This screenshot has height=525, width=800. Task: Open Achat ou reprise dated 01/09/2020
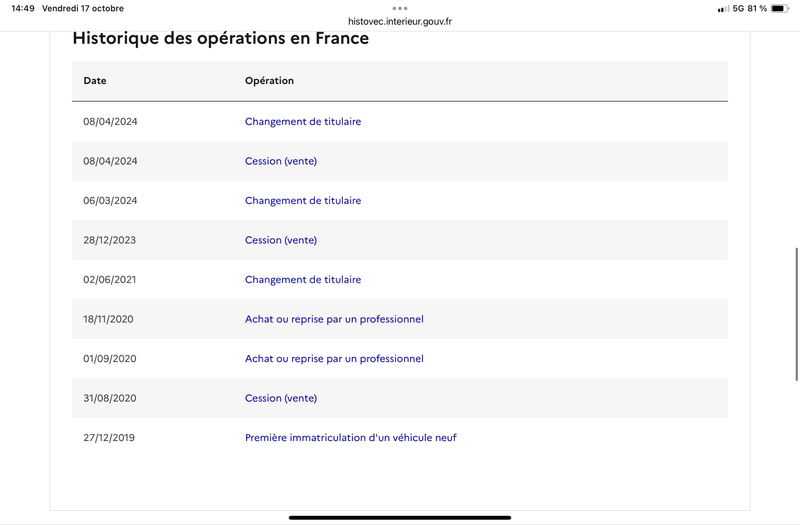tap(334, 359)
